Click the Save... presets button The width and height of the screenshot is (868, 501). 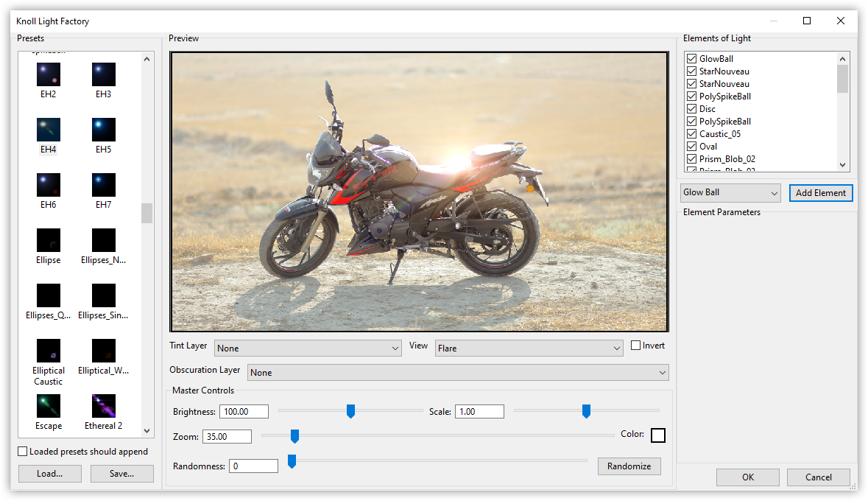pos(121,474)
